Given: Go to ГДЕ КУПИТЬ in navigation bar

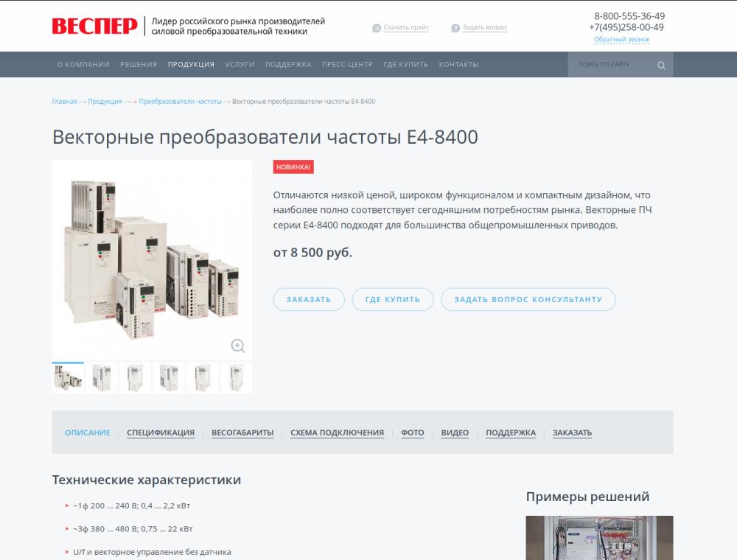Looking at the screenshot, I should 405,64.
